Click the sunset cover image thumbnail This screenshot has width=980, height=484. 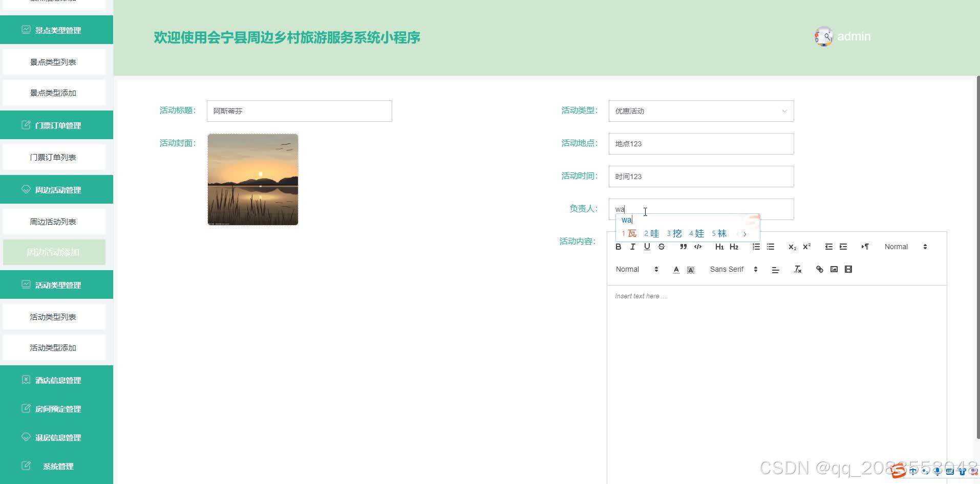(253, 179)
